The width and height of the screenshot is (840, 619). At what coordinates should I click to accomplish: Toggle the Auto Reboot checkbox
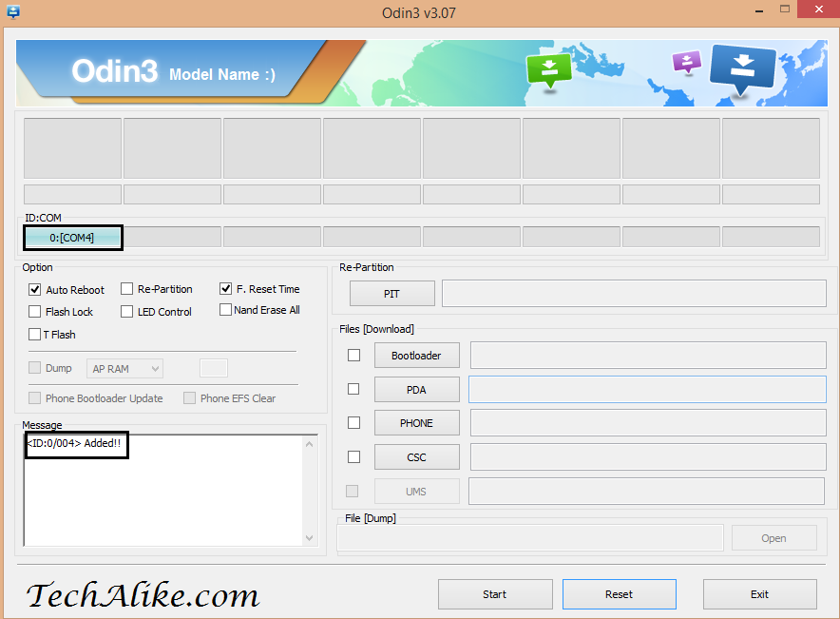click(35, 289)
